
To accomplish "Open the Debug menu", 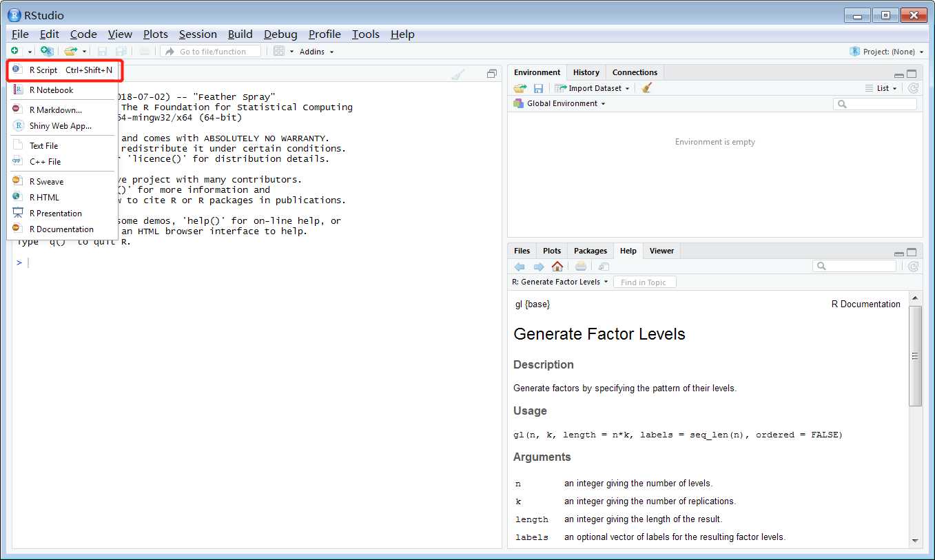I will [x=280, y=34].
